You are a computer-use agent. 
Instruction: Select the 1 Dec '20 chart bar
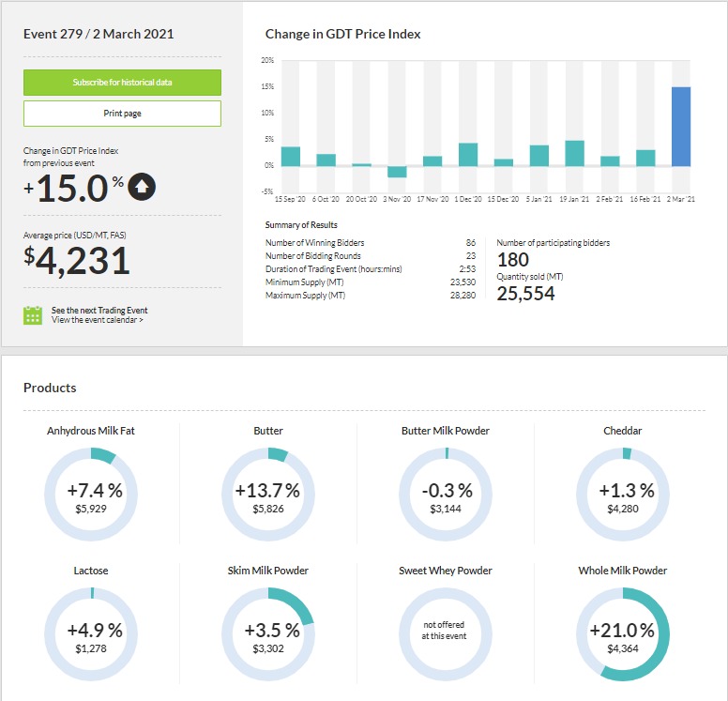point(468,155)
